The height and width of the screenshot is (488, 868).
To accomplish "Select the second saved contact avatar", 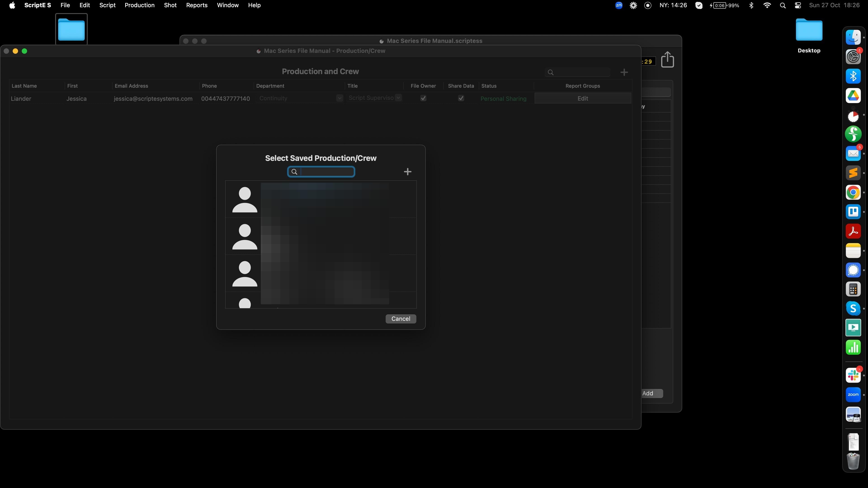I will pyautogui.click(x=245, y=236).
